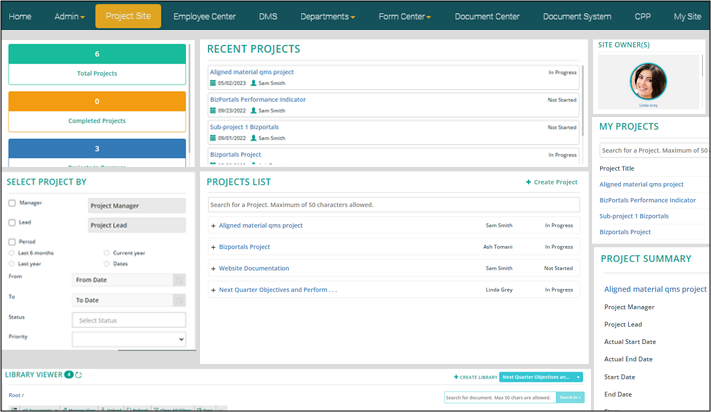Go to the Employee Center tab
Viewport: 711px width, 412px height.
tap(204, 17)
